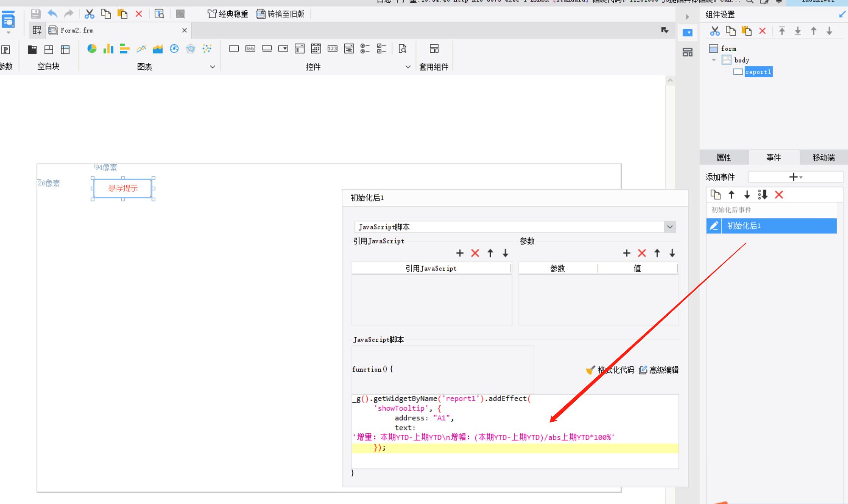
Task: Expand the 图表 chart list
Action: point(212,67)
